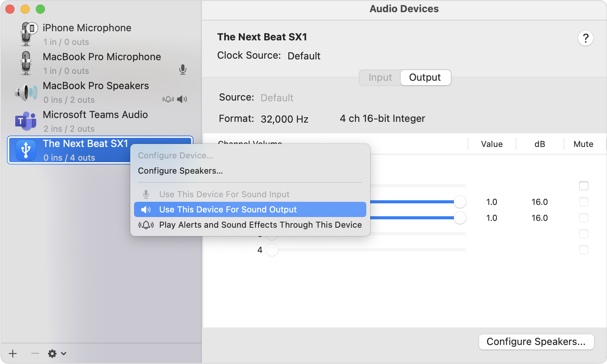The height and width of the screenshot is (364, 607).
Task: Click the MacBook Pro Speakers device icon
Action: (26, 93)
